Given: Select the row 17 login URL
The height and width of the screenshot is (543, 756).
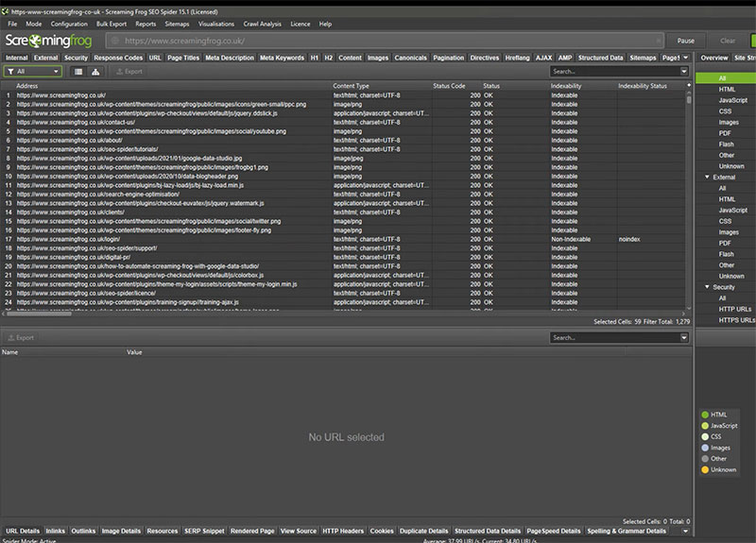Looking at the screenshot, I should (68, 239).
